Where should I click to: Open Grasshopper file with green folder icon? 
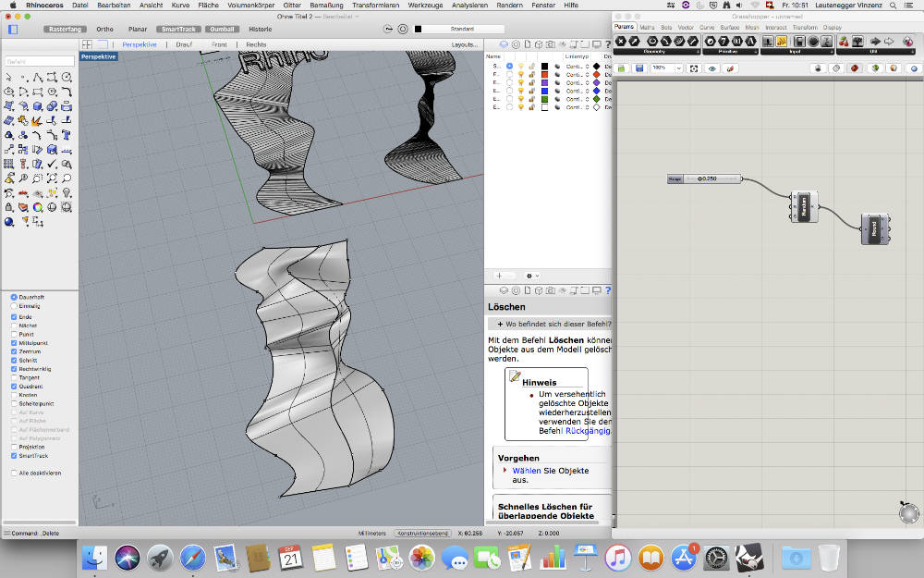pos(622,68)
